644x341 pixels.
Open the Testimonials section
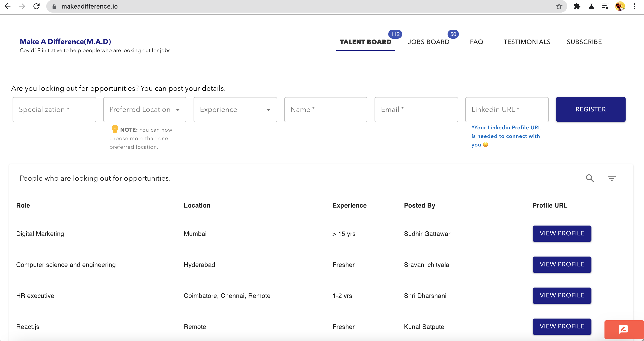tap(527, 42)
